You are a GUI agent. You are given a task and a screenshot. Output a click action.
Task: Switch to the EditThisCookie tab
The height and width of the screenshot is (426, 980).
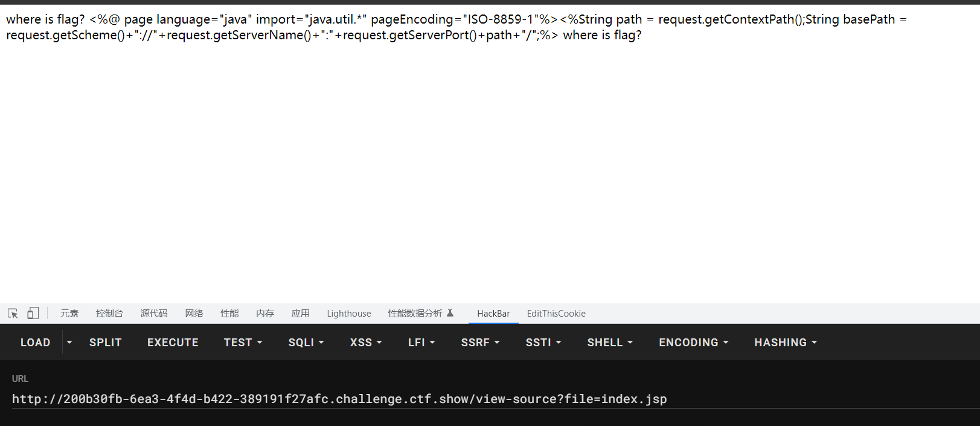(x=556, y=314)
